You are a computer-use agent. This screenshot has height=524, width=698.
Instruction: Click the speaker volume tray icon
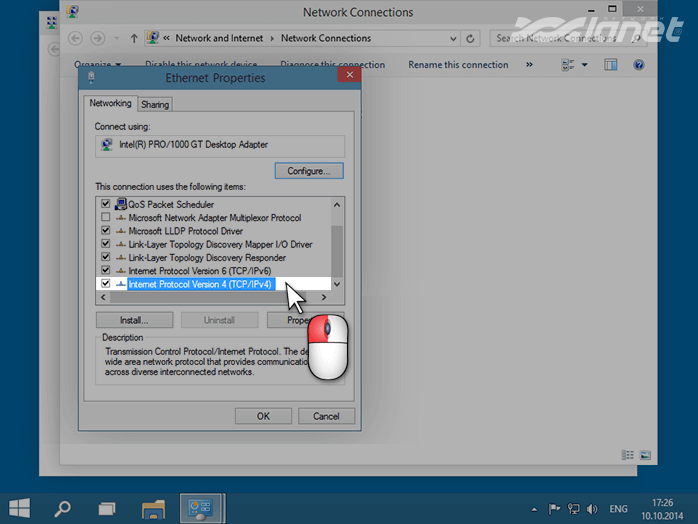tap(592, 509)
